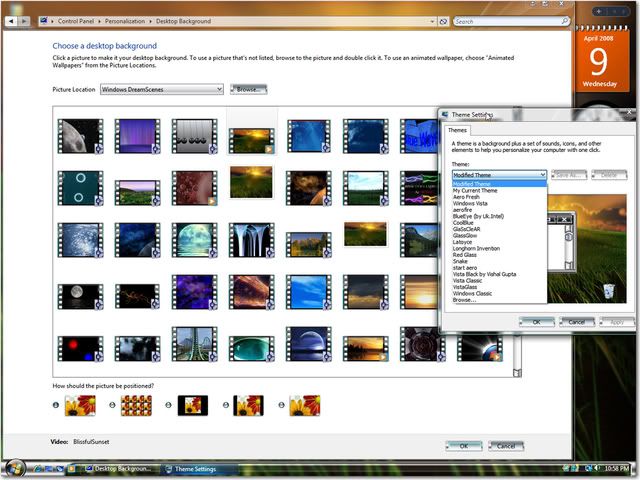This screenshot has width=640, height=480.
Task: Select the red bubbles DreamScene thumbnail
Action: pyautogui.click(x=195, y=188)
